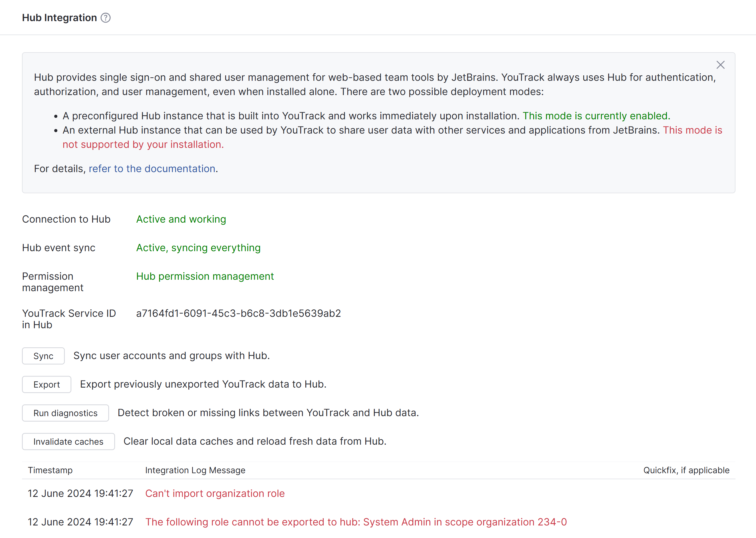Image resolution: width=756 pixels, height=538 pixels.
Task: Select the YouTrack Service ID value
Action: click(238, 313)
